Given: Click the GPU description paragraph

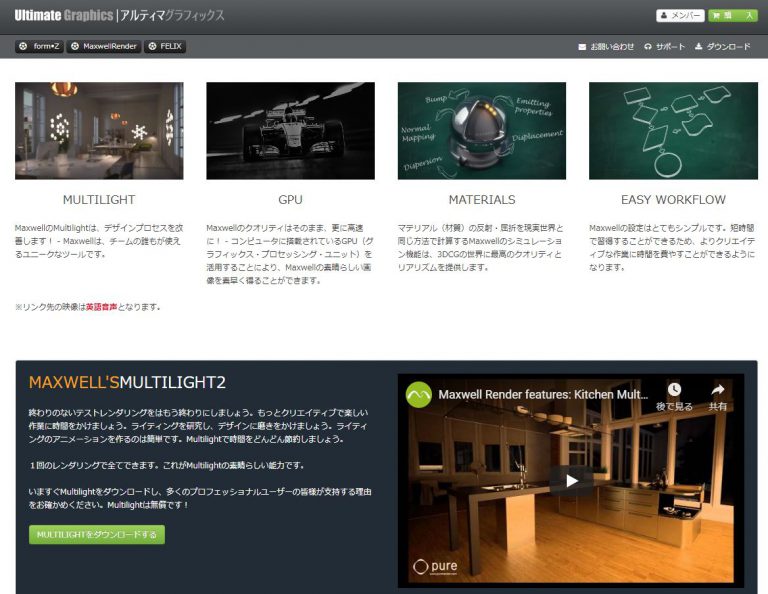Looking at the screenshot, I should tap(290, 254).
